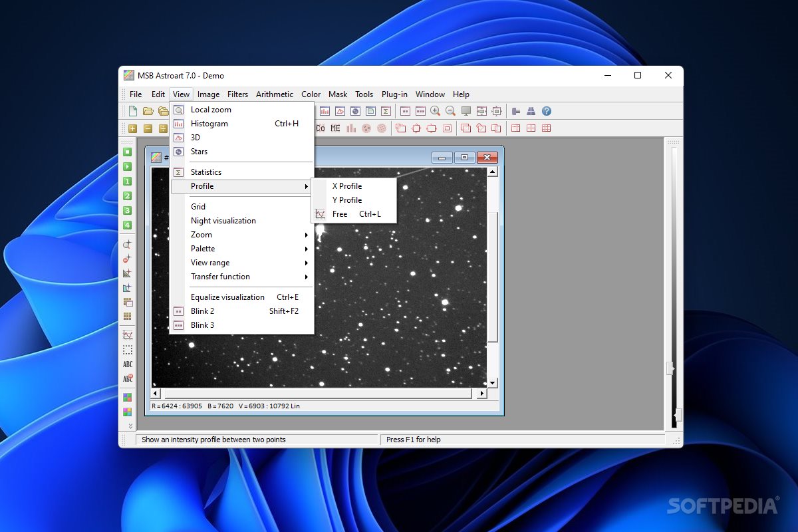Click the dotted rectangle selection sidebar icon
The image size is (798, 532).
click(x=127, y=350)
